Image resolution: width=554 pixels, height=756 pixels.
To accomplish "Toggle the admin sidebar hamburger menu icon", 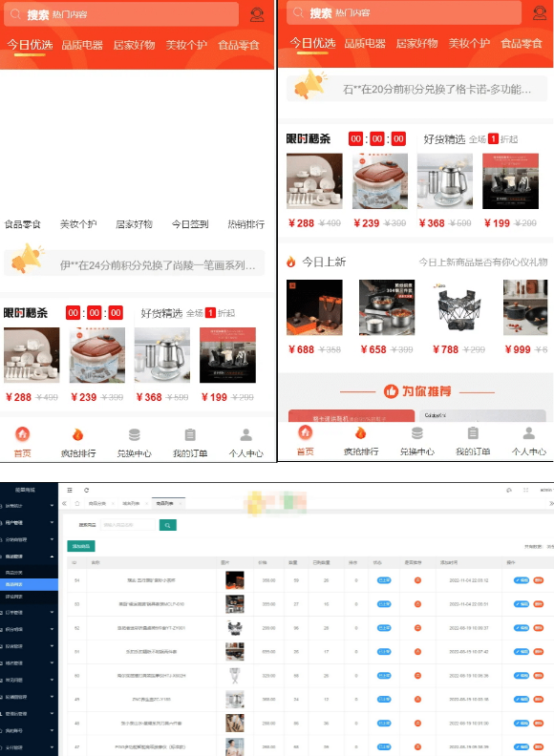I will coord(70,490).
